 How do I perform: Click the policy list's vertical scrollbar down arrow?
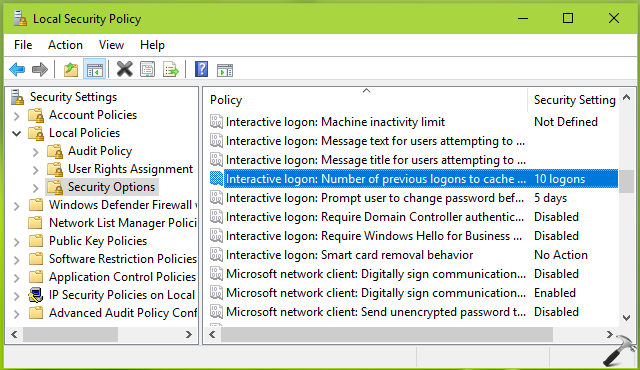tap(627, 317)
